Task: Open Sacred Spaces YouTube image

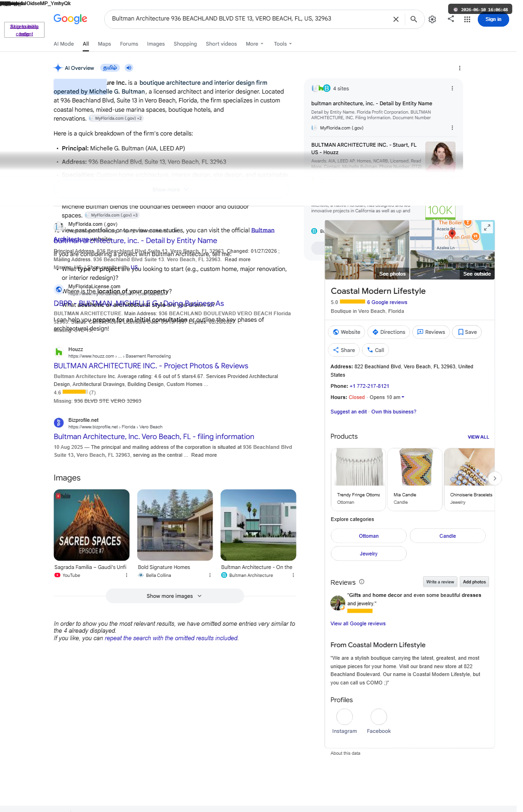Action: 92,525
